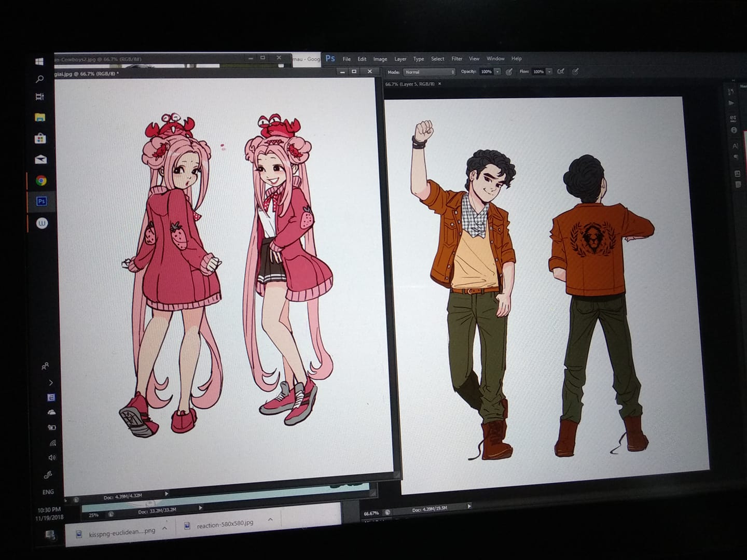Open the Window menu
Viewport: 747px width, 560px height.
click(x=495, y=59)
